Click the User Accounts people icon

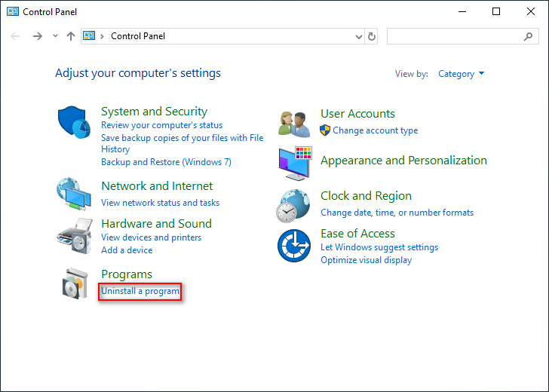[294, 122]
